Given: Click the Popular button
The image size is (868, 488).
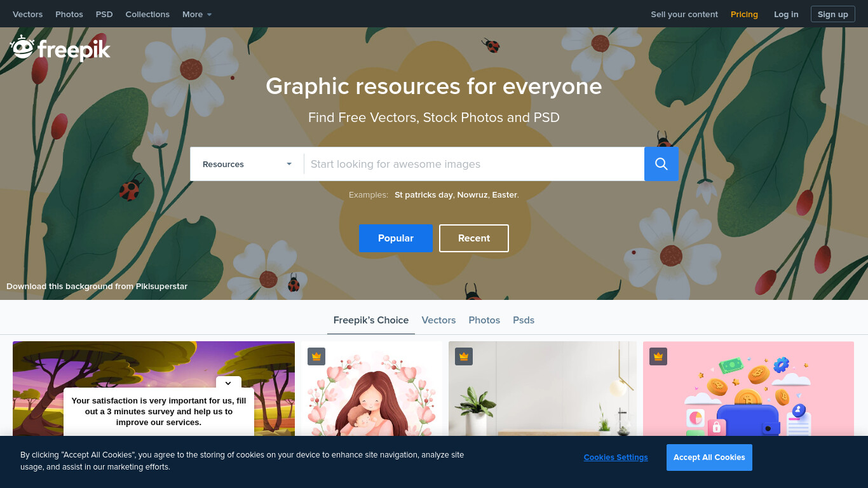Looking at the screenshot, I should (x=396, y=238).
